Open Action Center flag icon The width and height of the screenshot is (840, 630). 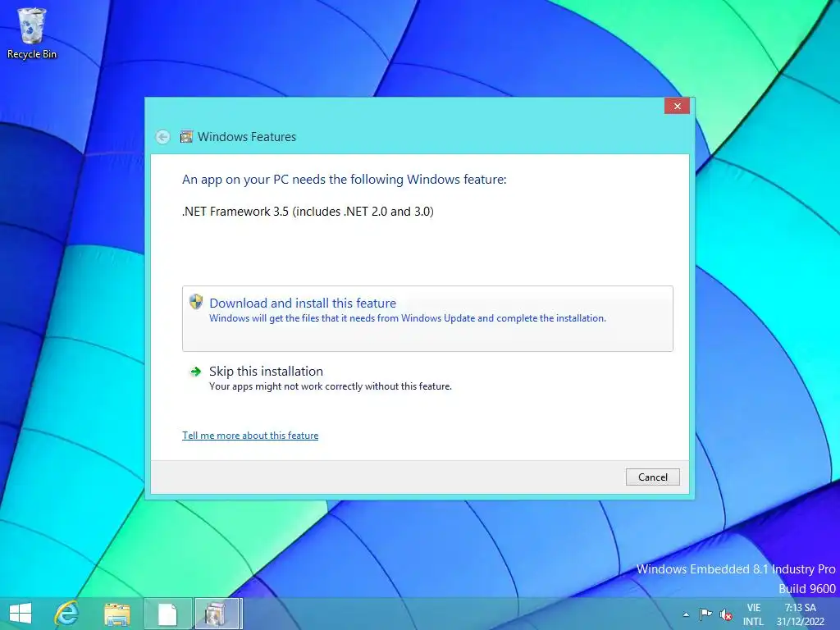click(705, 614)
